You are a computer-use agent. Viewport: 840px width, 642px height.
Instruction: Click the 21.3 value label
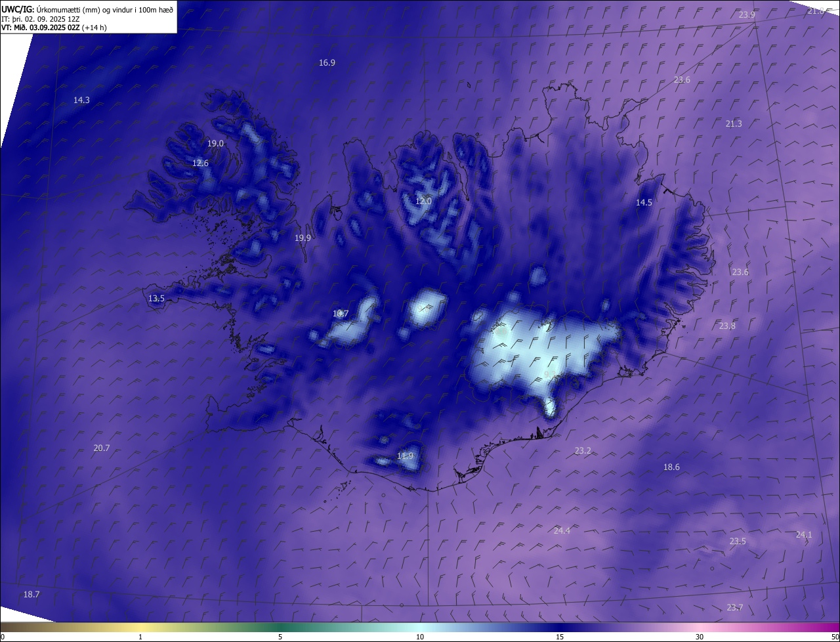(x=734, y=124)
